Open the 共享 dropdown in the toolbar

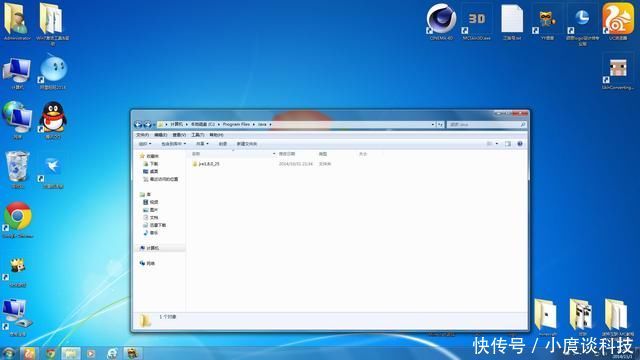point(202,144)
